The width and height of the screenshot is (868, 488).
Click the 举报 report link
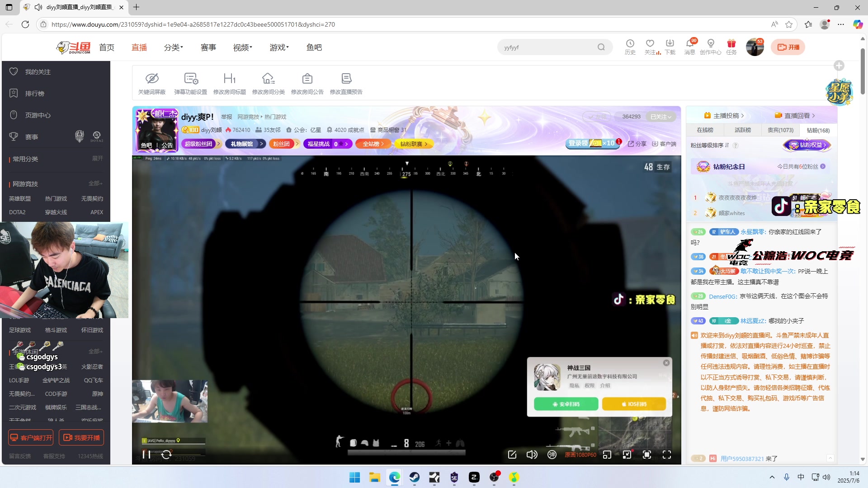(226, 117)
